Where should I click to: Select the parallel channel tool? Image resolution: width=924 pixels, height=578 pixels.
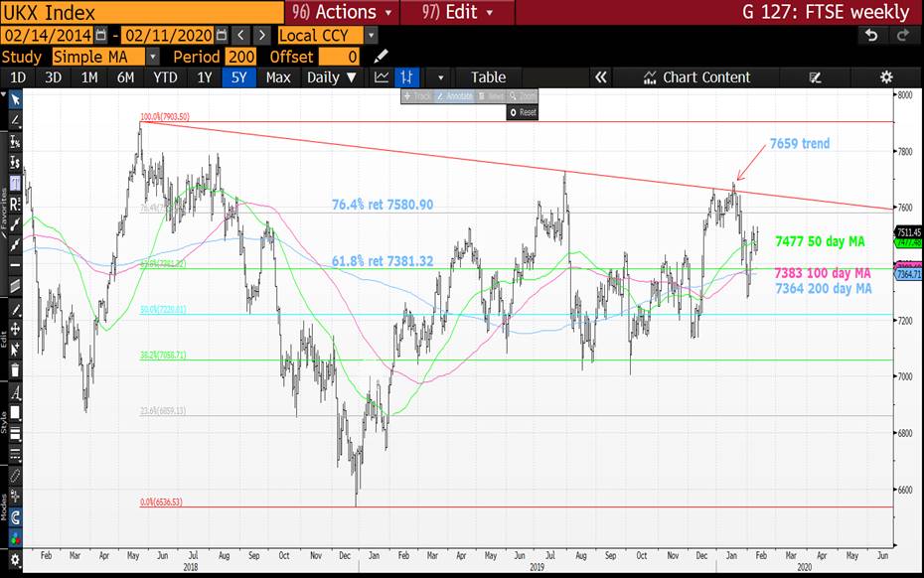click(x=15, y=286)
